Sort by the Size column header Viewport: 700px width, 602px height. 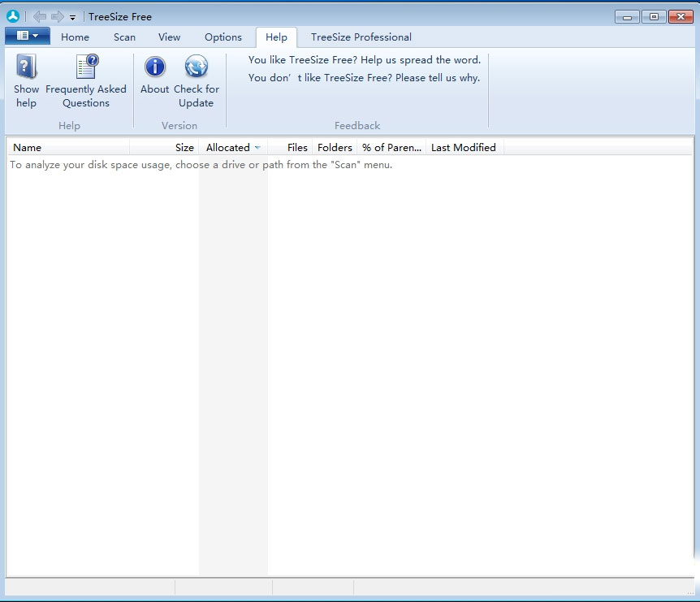[x=164, y=147]
